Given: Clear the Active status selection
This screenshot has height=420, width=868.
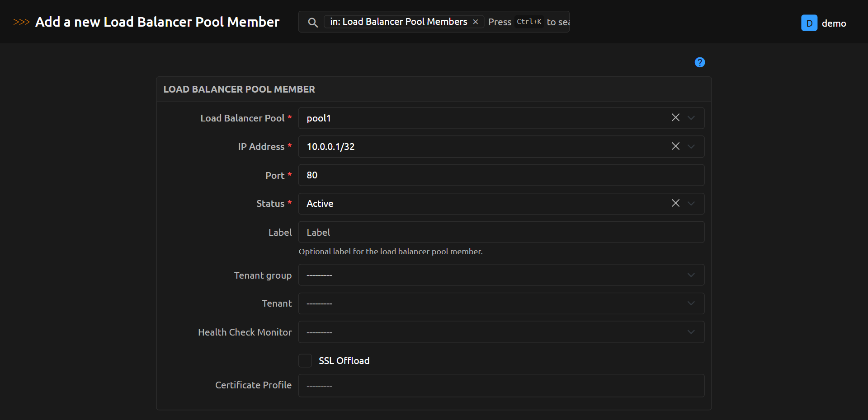Looking at the screenshot, I should (x=675, y=203).
